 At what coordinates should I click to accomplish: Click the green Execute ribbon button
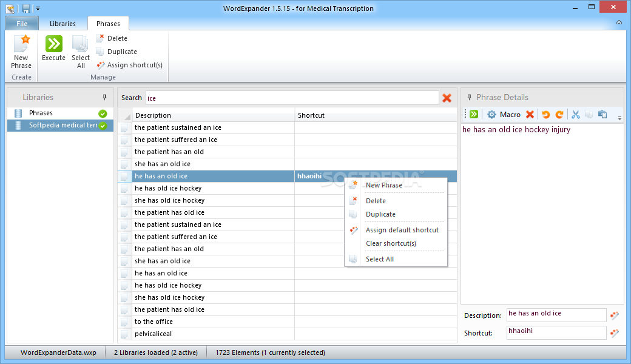(x=53, y=49)
